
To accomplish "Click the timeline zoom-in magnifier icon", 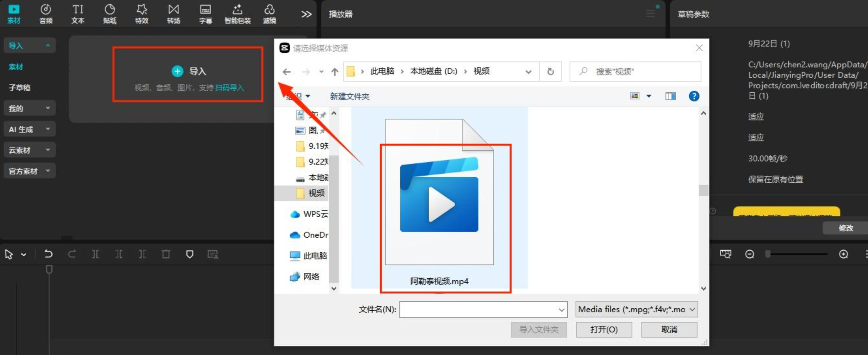I will click(x=844, y=254).
